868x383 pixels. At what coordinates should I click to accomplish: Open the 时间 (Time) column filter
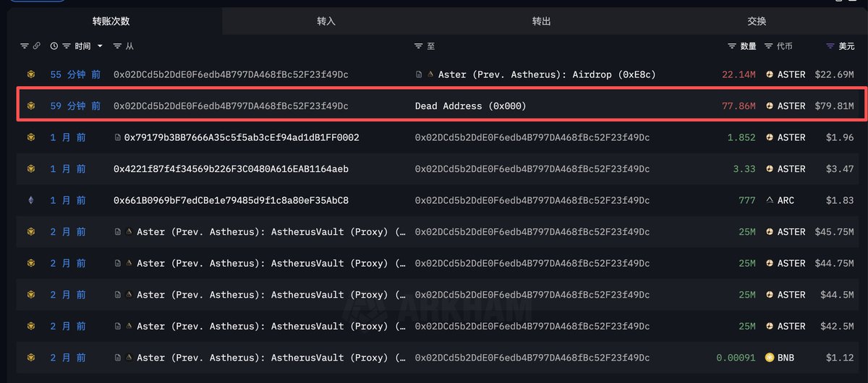(x=67, y=46)
